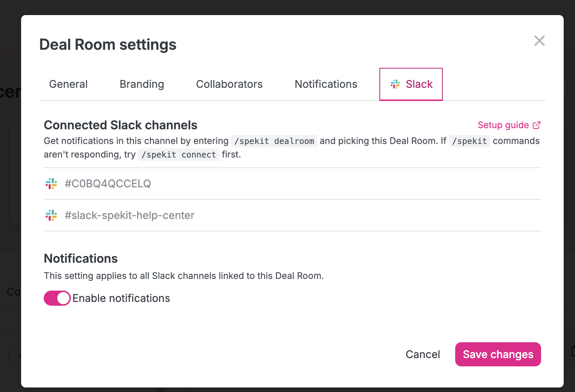Open the General tab
Image resolution: width=575 pixels, height=392 pixels.
[x=68, y=84]
